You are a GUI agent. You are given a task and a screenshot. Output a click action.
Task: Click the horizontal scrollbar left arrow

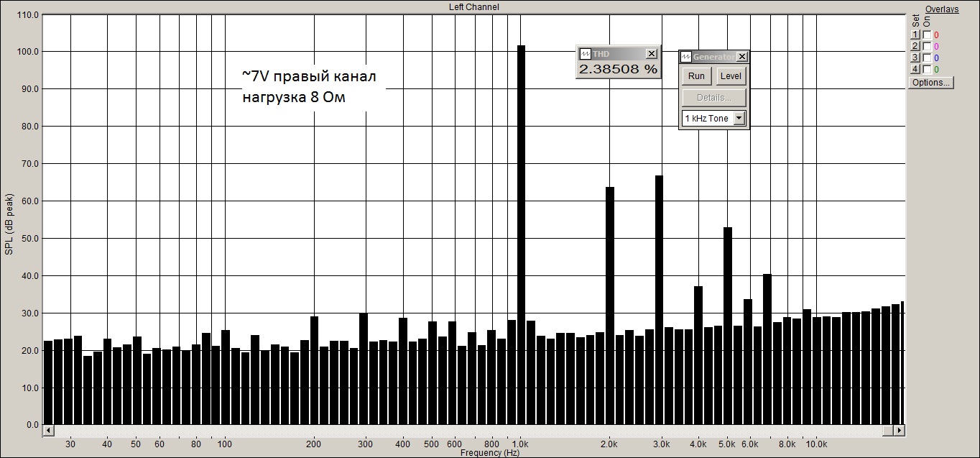click(48, 431)
